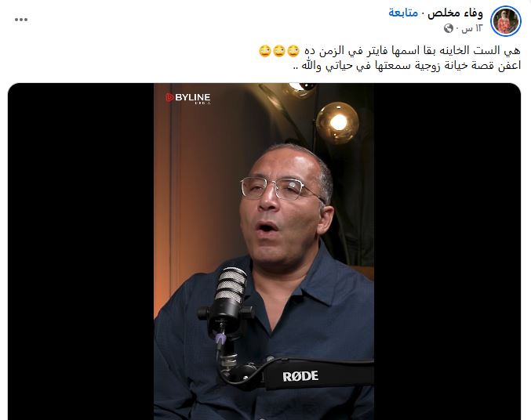Click the second caption line اعفن قصة خيانة

pyautogui.click(x=407, y=66)
